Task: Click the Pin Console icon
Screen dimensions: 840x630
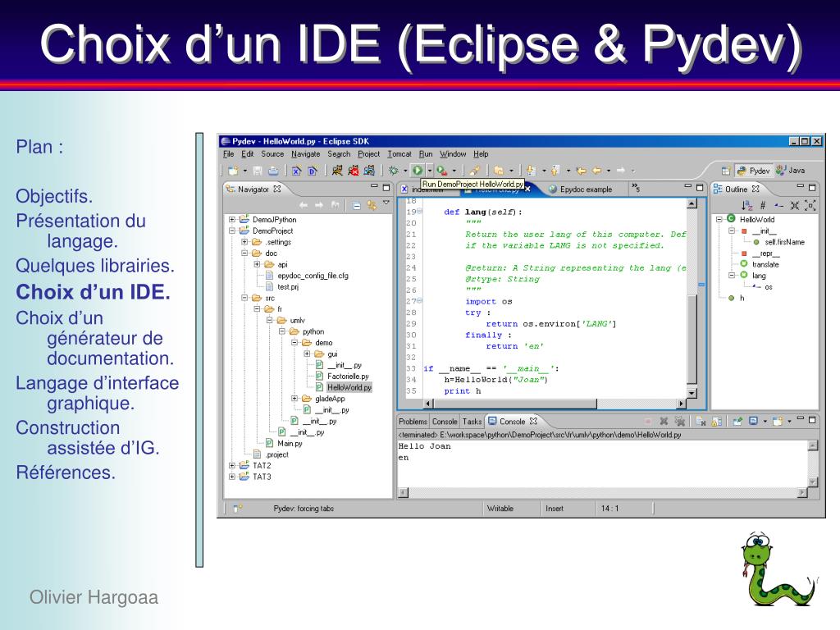Action: 737,421
